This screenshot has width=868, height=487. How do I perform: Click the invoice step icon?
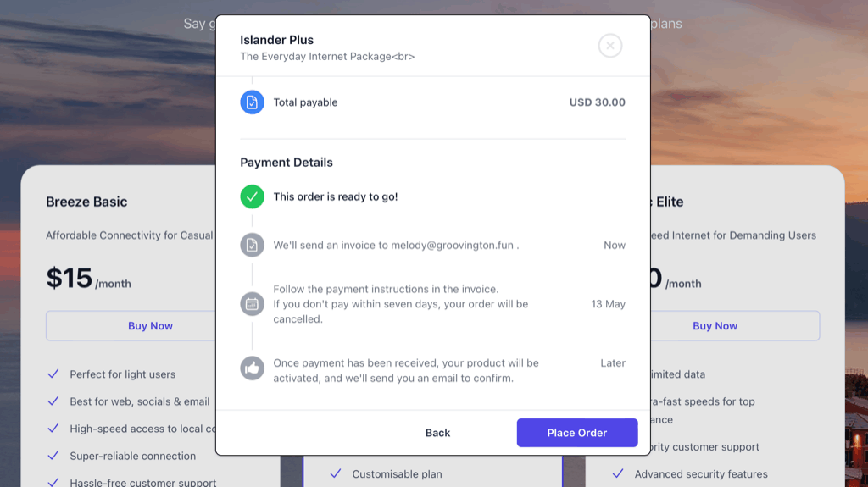(x=252, y=246)
